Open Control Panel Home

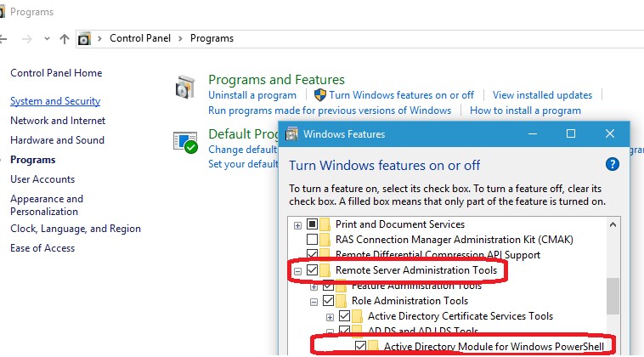coord(56,73)
